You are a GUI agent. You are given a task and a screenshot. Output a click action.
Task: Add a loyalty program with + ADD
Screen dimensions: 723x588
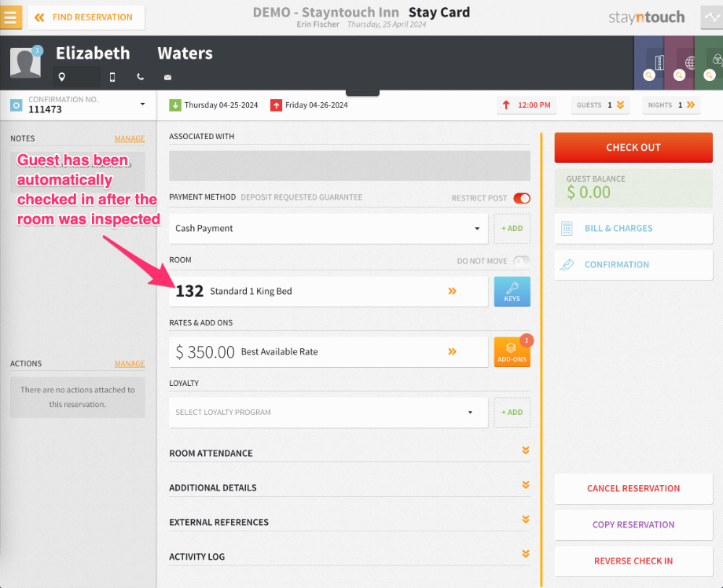pos(512,412)
